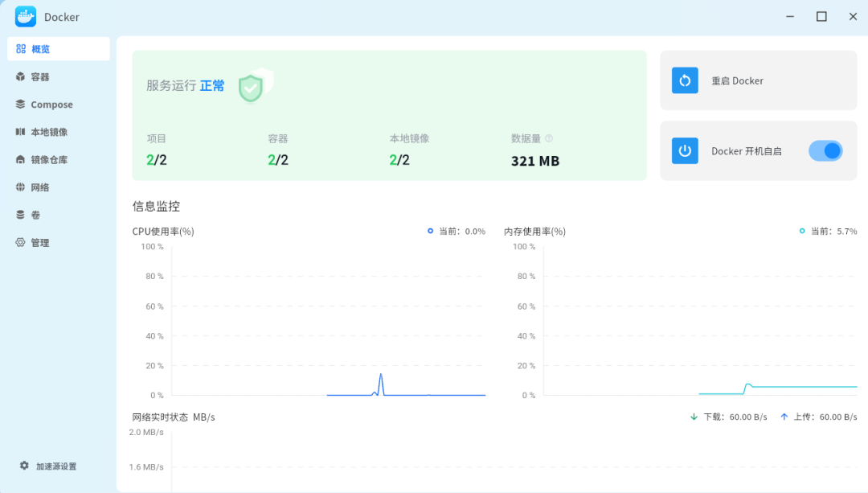868x493 pixels.
Task: Go to the Compose page
Action: (58, 104)
